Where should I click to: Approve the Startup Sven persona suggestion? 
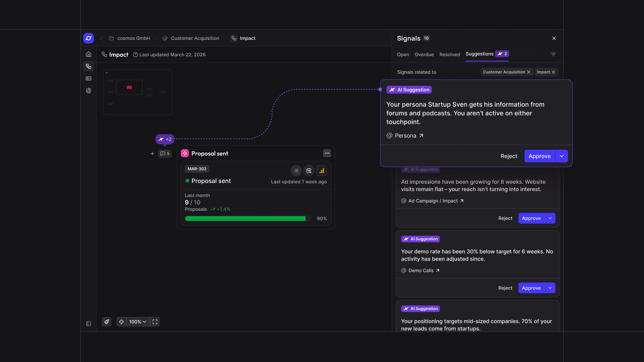point(540,156)
